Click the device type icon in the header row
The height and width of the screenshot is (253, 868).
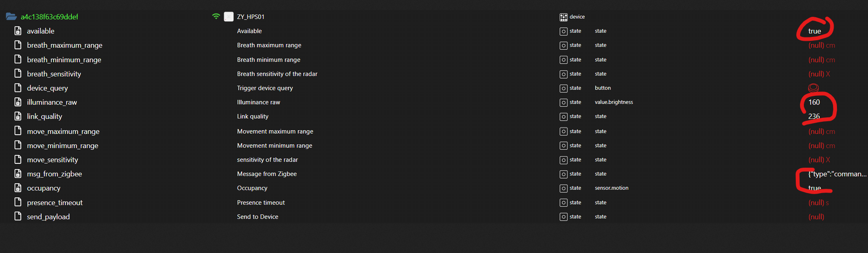[564, 17]
